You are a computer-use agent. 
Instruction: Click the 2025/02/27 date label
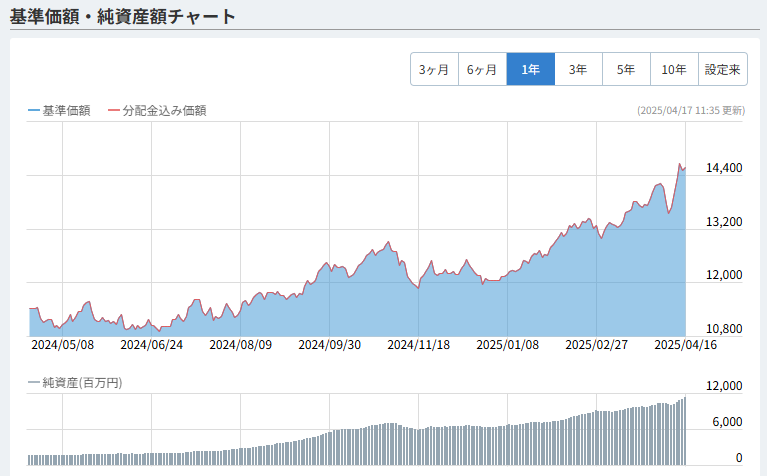[x=597, y=345]
